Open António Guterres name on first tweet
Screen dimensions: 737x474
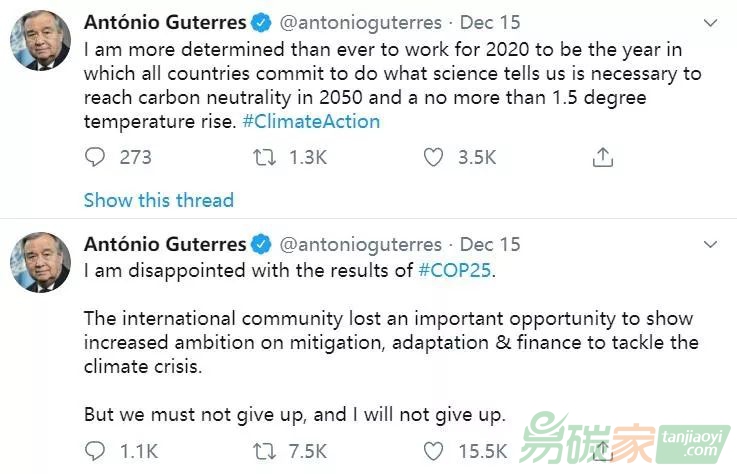point(165,22)
